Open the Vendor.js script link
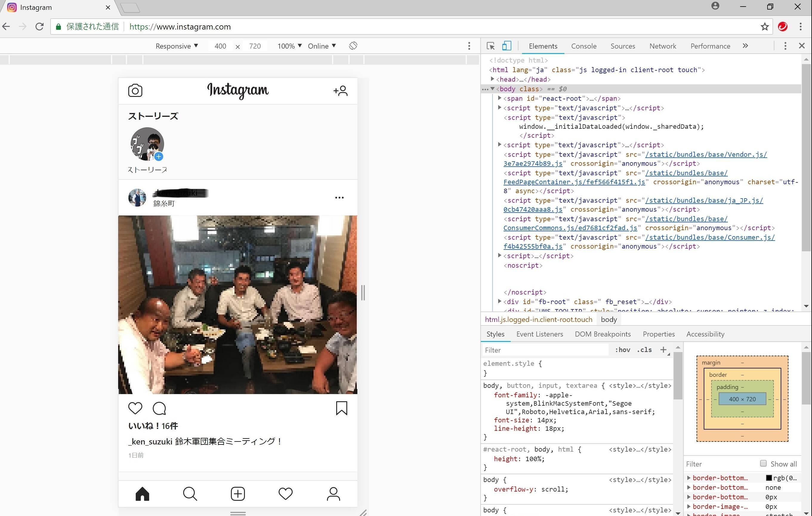812x516 pixels. [706, 154]
